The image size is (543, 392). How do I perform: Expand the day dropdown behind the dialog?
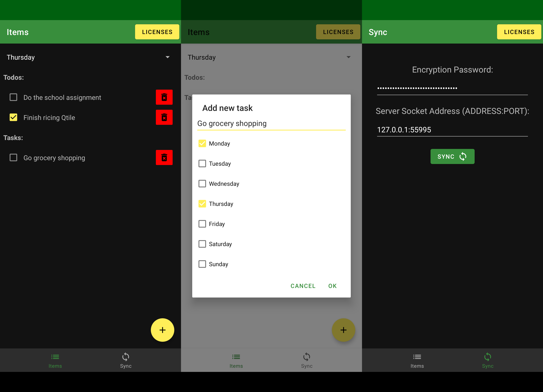349,57
